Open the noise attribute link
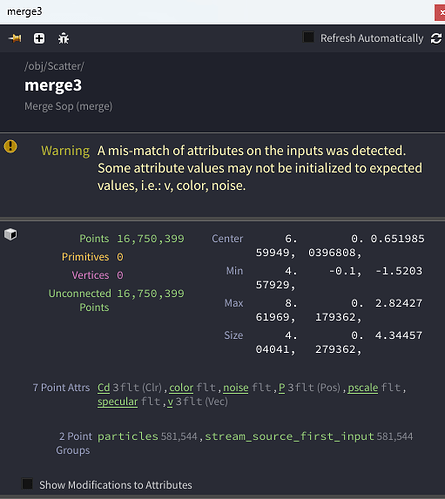The height and width of the screenshot is (499, 445). (236, 388)
